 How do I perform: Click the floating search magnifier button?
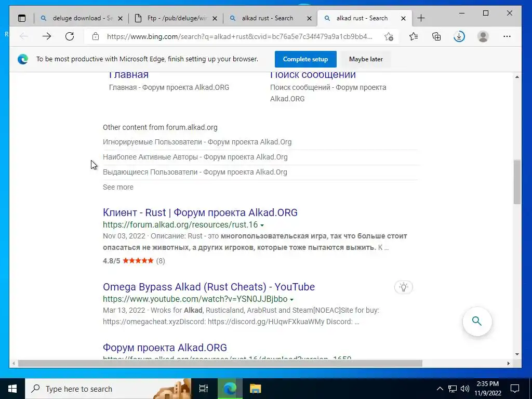pyautogui.click(x=477, y=321)
